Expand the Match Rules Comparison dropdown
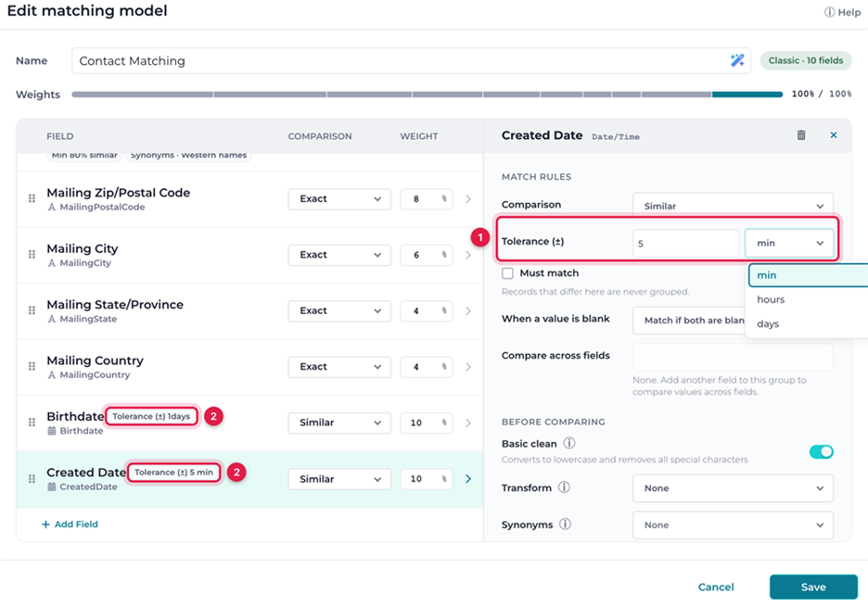 pyautogui.click(x=733, y=206)
